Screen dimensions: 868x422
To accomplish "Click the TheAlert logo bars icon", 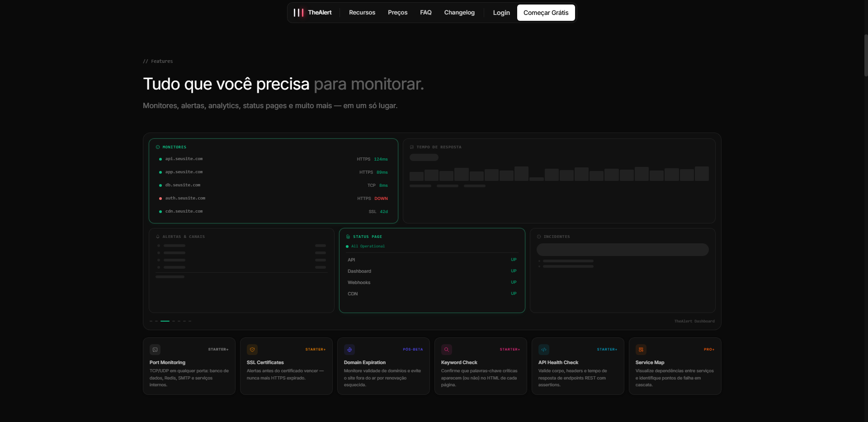I will click(299, 13).
